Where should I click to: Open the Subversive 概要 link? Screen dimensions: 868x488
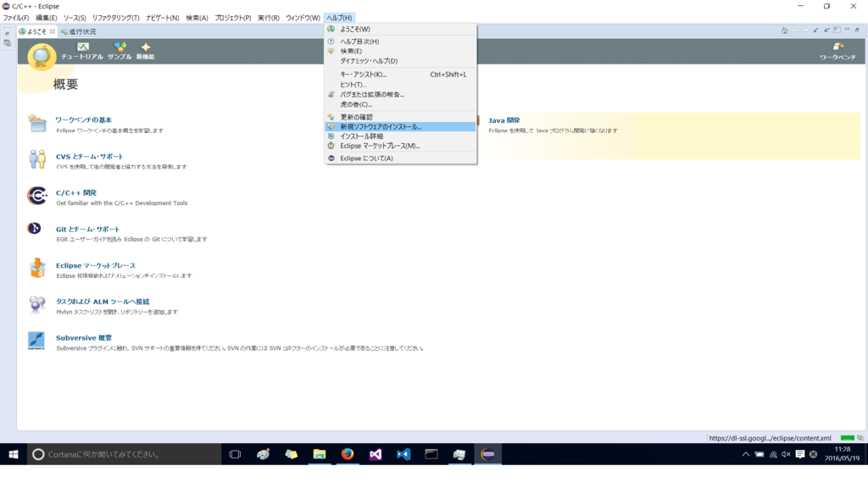[84, 337]
